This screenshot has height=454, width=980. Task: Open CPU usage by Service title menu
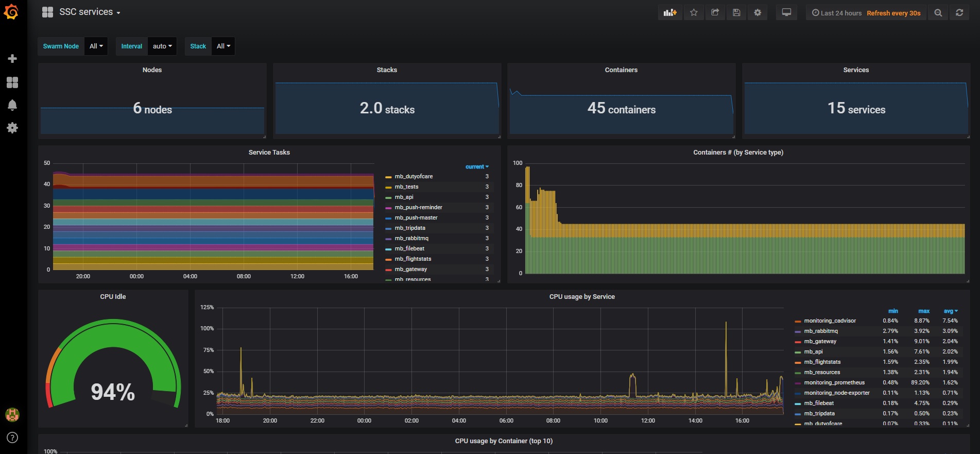tap(582, 297)
